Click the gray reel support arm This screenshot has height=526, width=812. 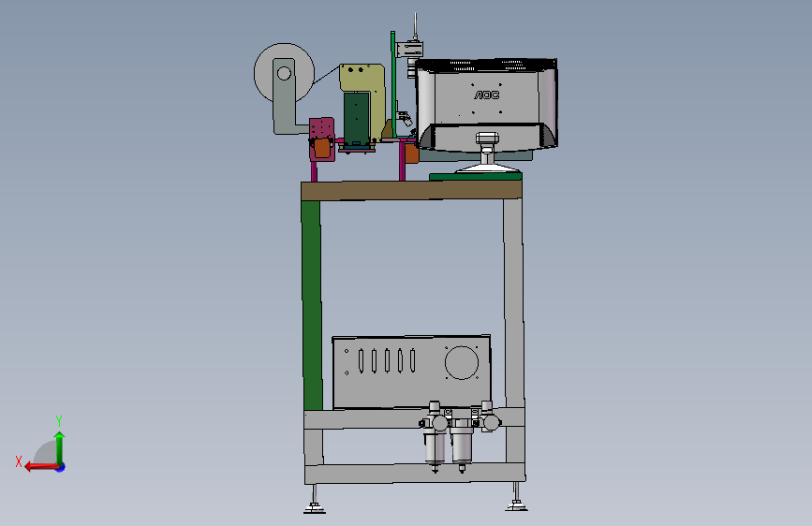click(285, 96)
